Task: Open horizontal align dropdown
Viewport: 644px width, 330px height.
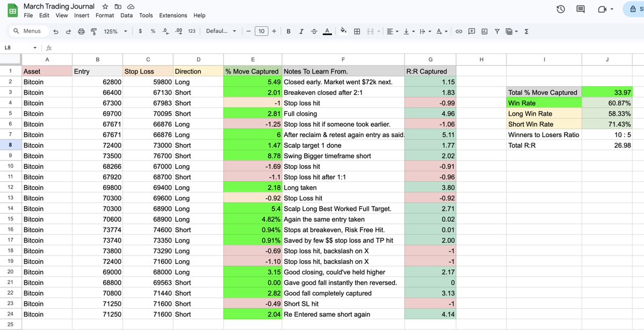Action: click(393, 31)
